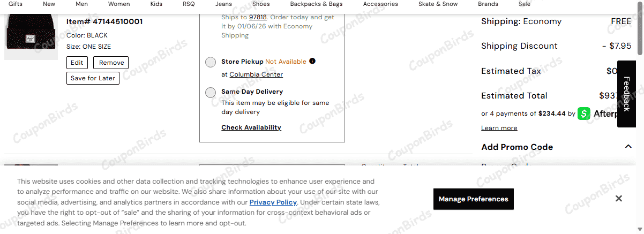
Task: Open the Feedback side tab
Action: tap(626, 94)
